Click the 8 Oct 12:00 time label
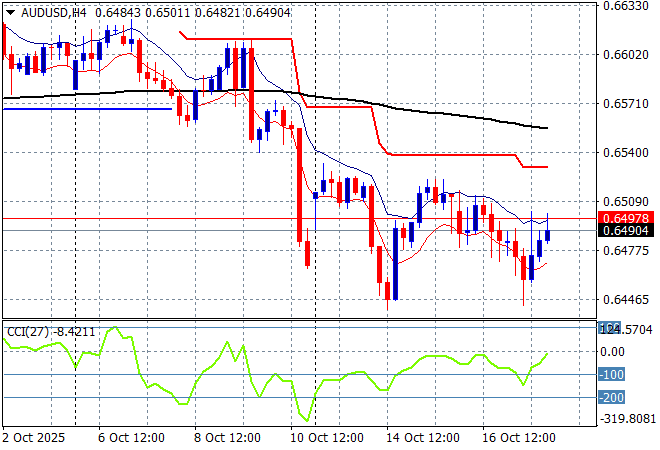 227,438
